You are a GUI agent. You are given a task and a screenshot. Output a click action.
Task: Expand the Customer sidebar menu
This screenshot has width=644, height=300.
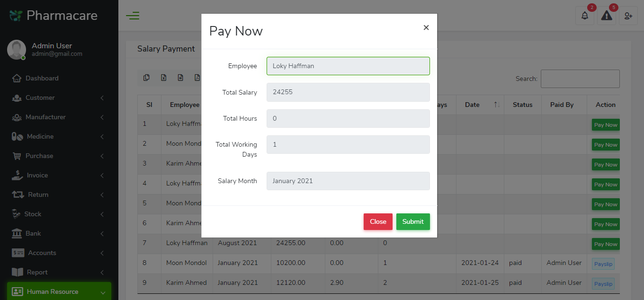40,97
